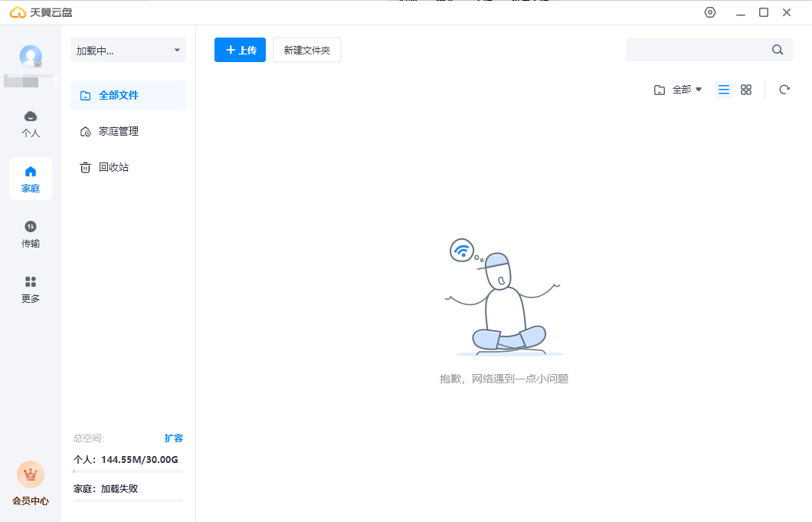Click the user avatar icon
812x522 pixels.
pos(31,57)
